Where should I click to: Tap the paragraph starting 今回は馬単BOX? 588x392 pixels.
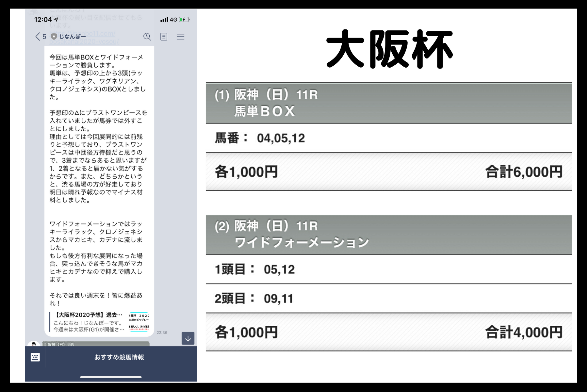coord(98,77)
